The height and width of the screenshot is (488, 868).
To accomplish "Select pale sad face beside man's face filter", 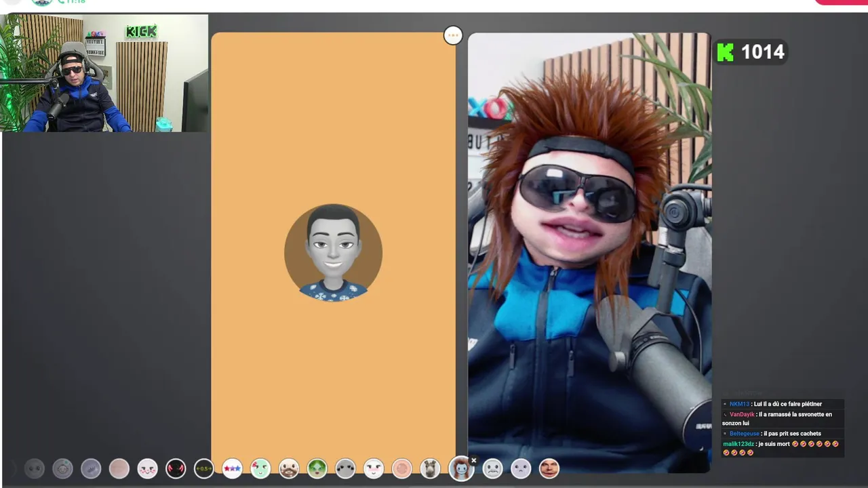I will click(x=521, y=468).
